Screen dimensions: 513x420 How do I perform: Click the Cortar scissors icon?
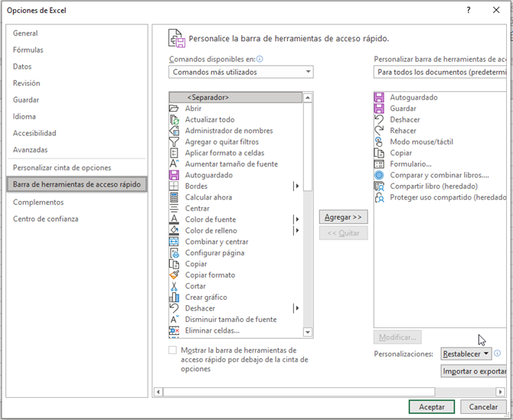point(174,286)
